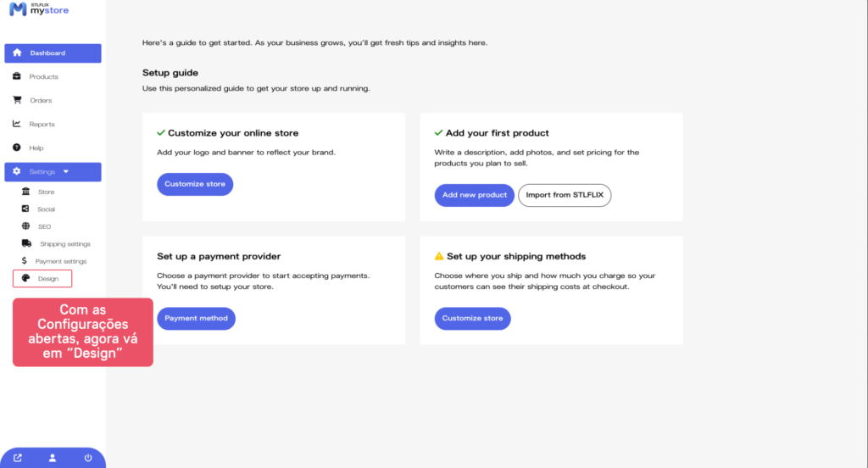The height and width of the screenshot is (468, 868).
Task: Click the open-store external link icon
Action: coord(18,458)
